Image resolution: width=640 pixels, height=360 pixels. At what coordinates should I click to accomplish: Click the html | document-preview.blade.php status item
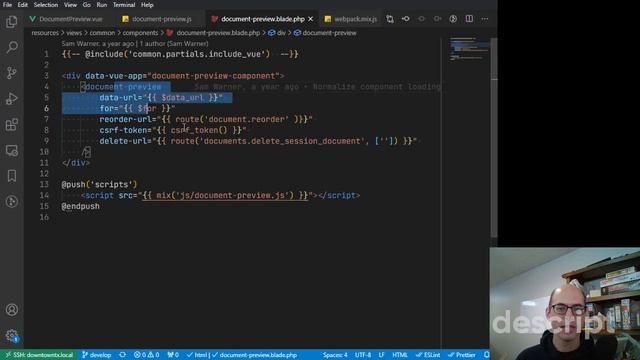(242, 355)
